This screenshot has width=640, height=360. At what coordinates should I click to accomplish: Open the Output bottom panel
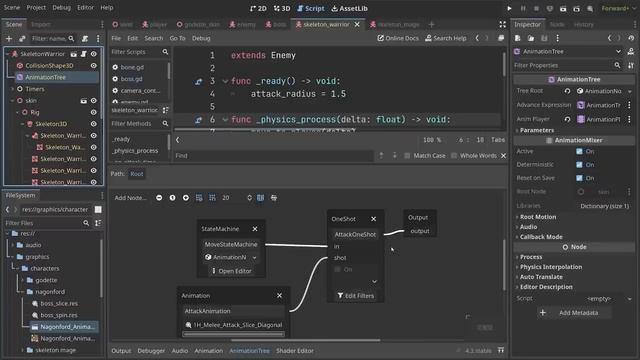pyautogui.click(x=121, y=351)
